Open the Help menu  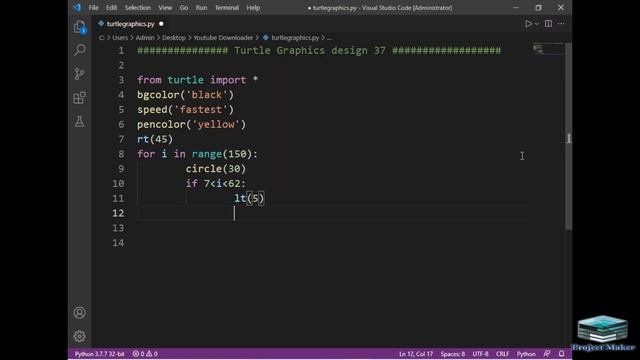coord(253,8)
